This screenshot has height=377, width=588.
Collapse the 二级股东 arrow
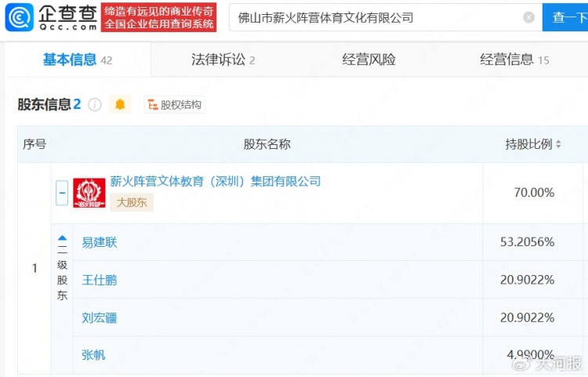[63, 238]
